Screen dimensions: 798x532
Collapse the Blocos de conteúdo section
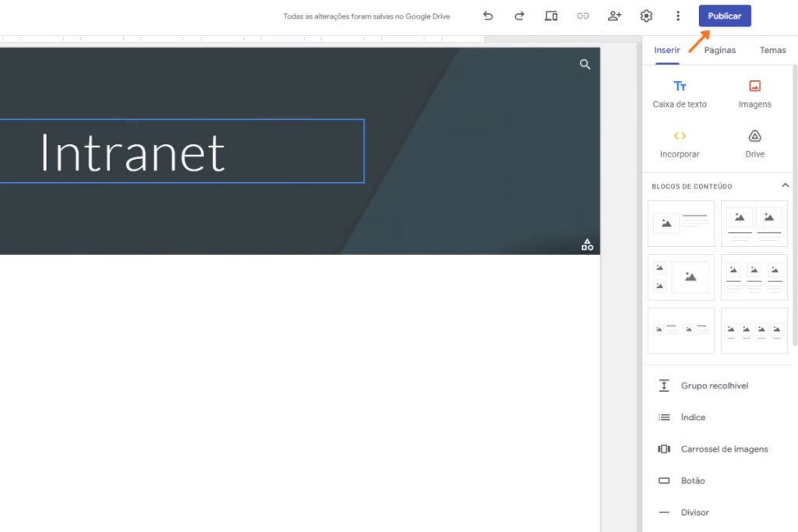786,185
